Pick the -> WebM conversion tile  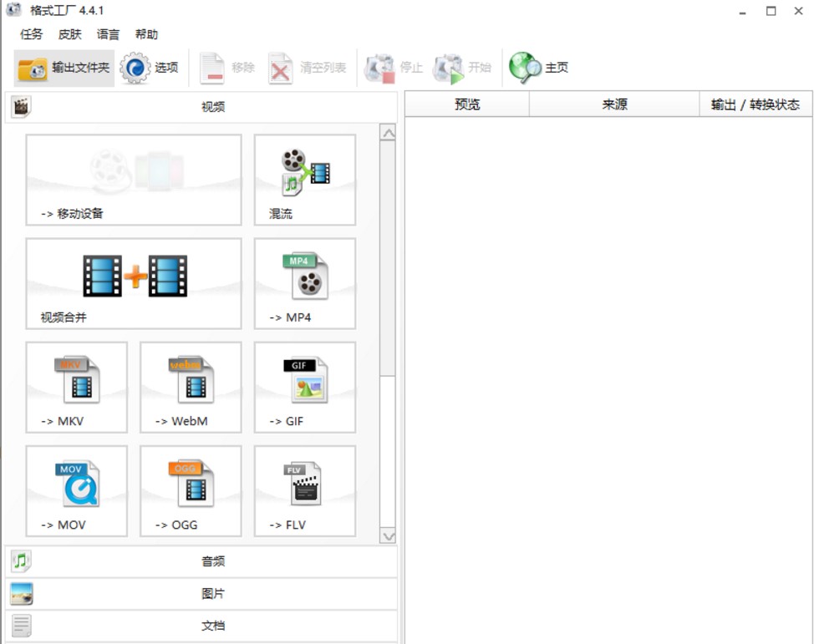191,387
